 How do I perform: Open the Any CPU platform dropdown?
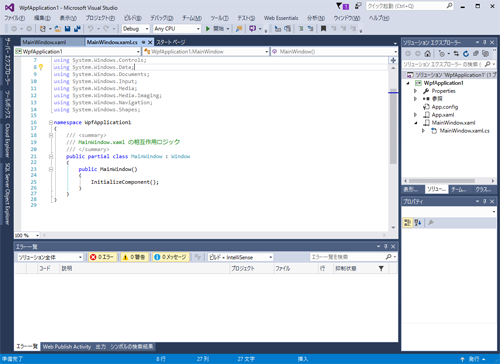177,29
